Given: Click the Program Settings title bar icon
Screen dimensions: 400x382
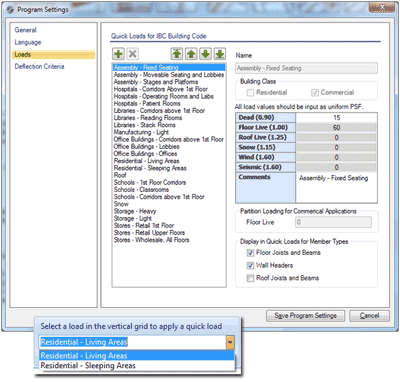Looking at the screenshot, I should 10,10.
